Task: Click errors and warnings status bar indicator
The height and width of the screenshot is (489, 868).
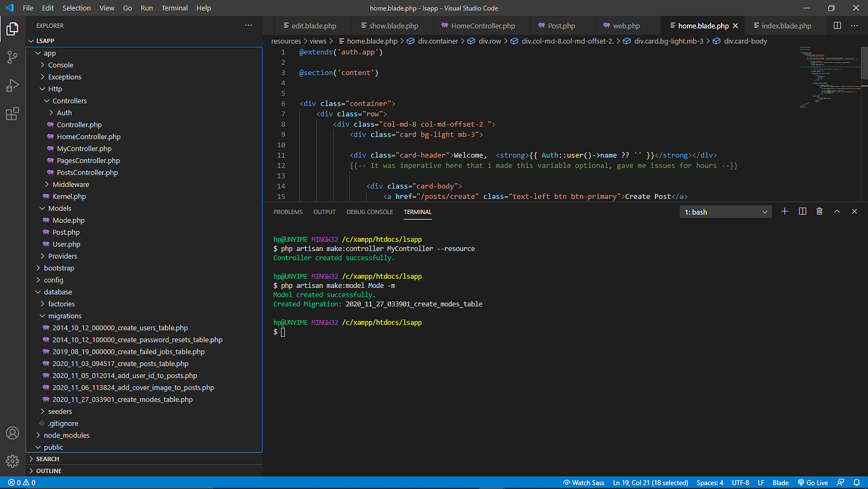Action: coord(22,483)
